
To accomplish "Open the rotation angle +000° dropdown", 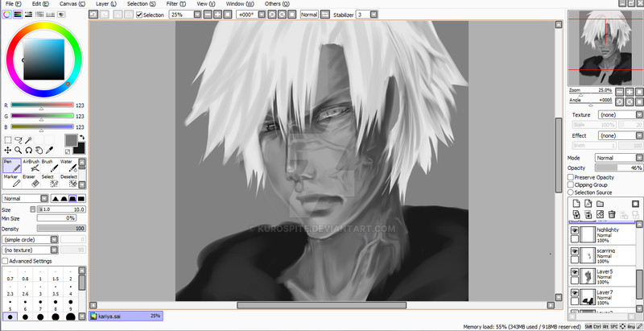I will tap(261, 14).
